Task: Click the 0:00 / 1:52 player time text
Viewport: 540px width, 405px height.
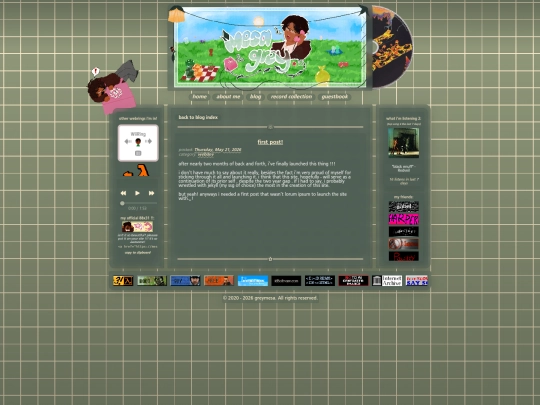Action: [x=137, y=208]
